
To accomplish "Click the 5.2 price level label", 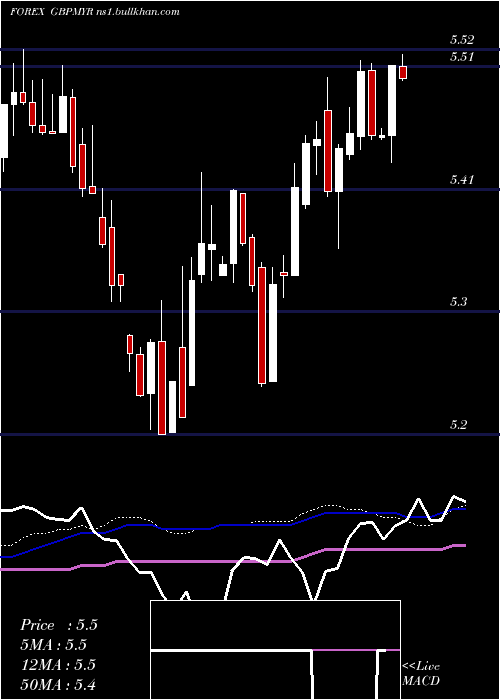I will click(458, 424).
